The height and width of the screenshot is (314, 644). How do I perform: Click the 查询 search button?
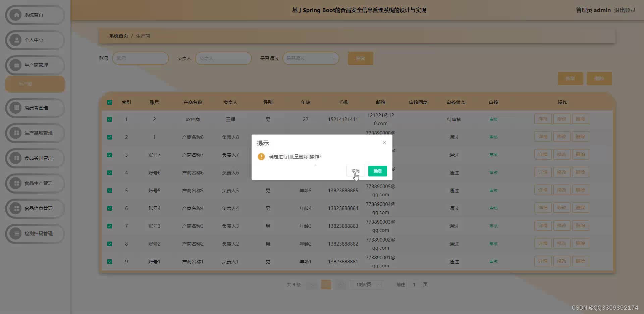tap(360, 58)
